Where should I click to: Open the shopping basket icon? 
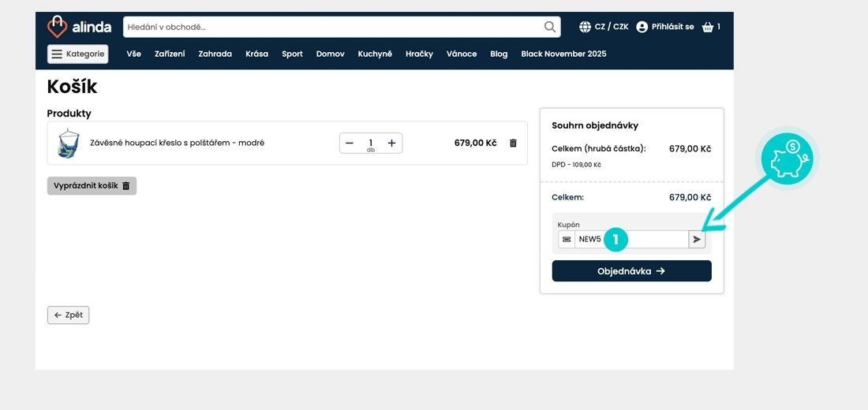tap(708, 27)
